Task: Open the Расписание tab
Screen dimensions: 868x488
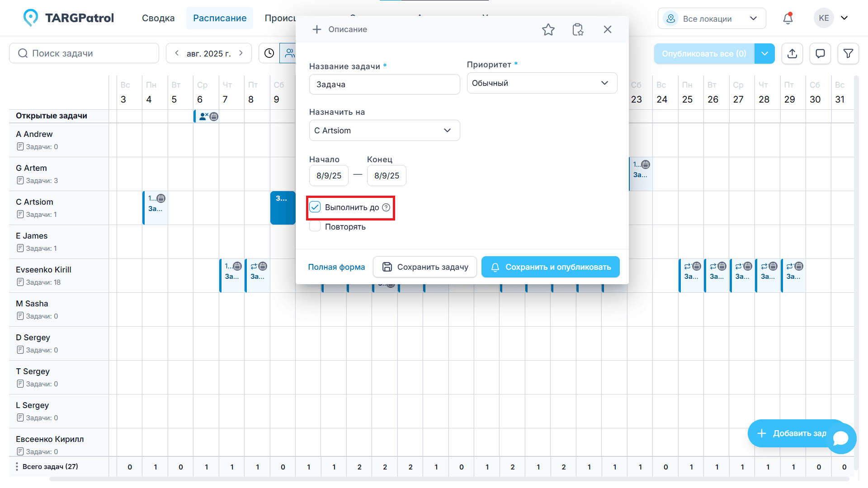Action: pos(220,18)
